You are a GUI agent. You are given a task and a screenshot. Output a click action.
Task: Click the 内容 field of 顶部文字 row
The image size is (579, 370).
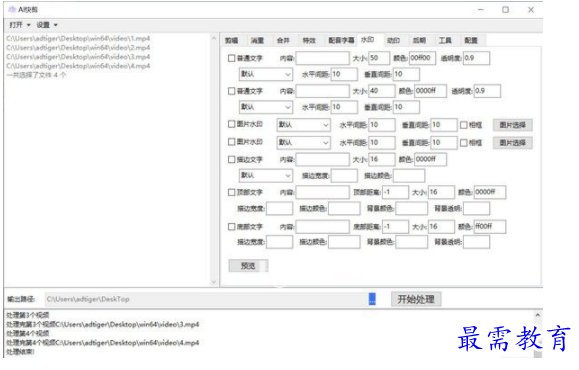click(322, 192)
